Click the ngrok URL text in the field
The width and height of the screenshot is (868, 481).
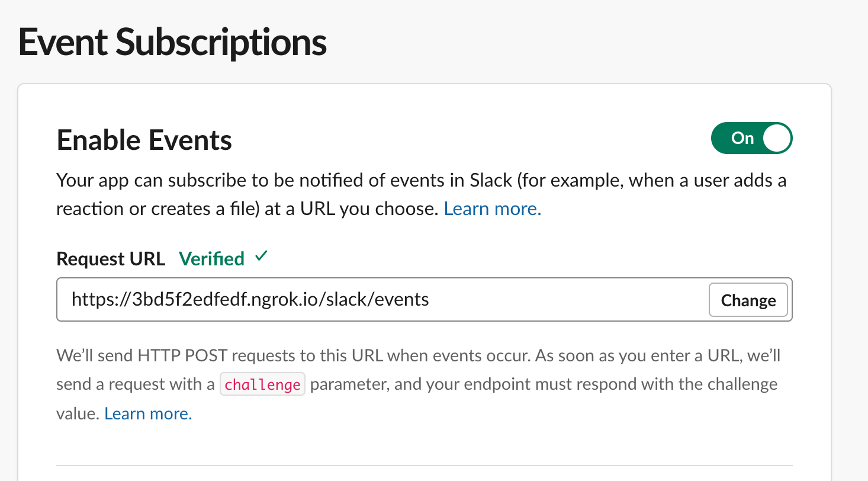(250, 299)
